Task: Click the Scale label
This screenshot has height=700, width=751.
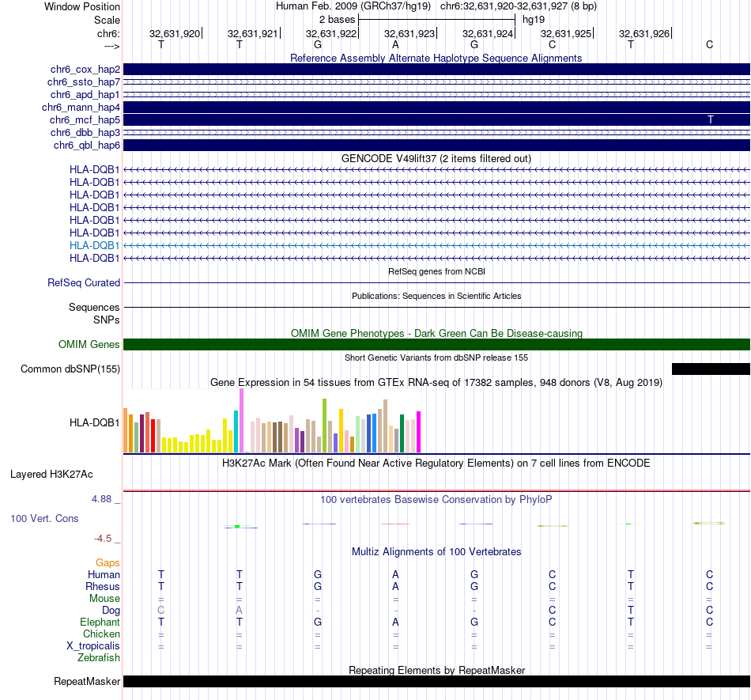Action: pyautogui.click(x=108, y=20)
